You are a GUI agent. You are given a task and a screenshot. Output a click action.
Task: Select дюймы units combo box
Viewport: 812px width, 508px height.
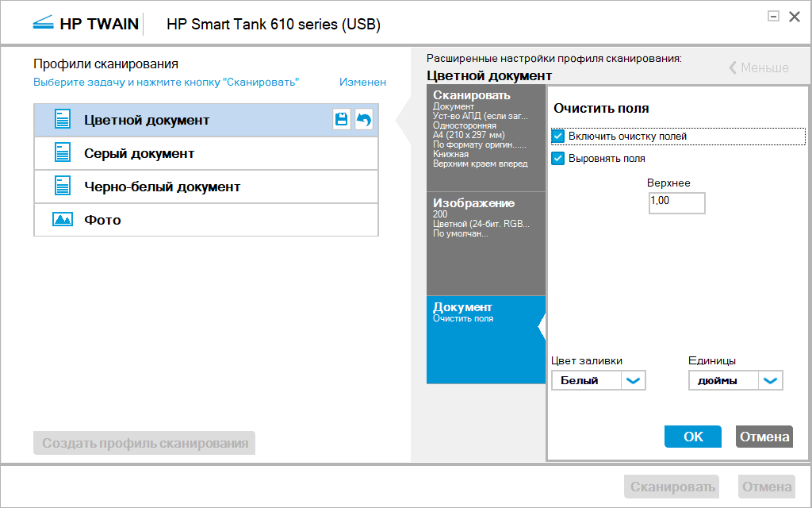coord(735,380)
